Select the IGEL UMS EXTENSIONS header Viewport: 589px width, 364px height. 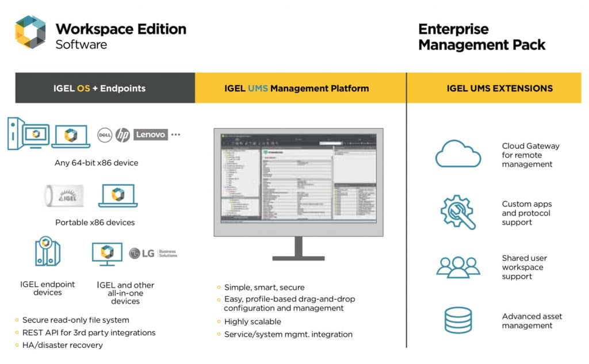(x=494, y=88)
